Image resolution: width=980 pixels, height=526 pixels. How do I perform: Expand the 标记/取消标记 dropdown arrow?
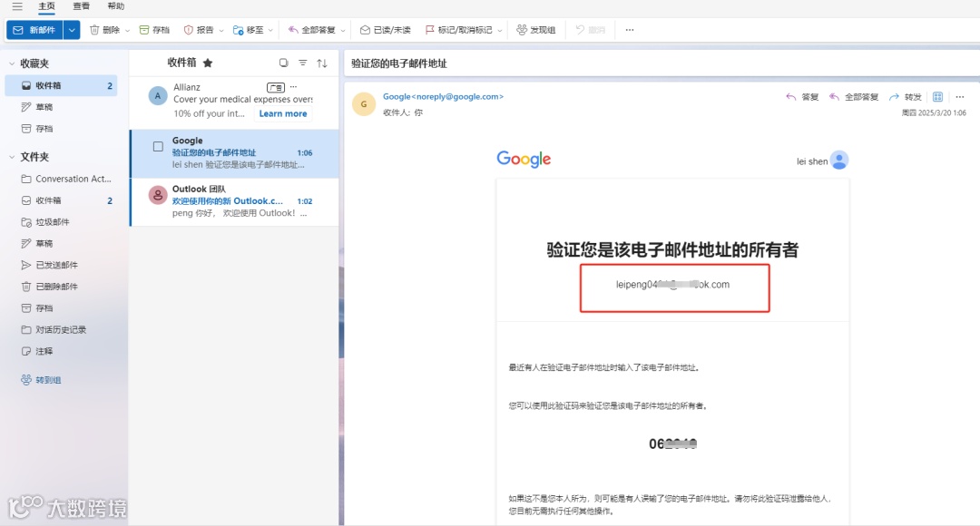coord(499,30)
